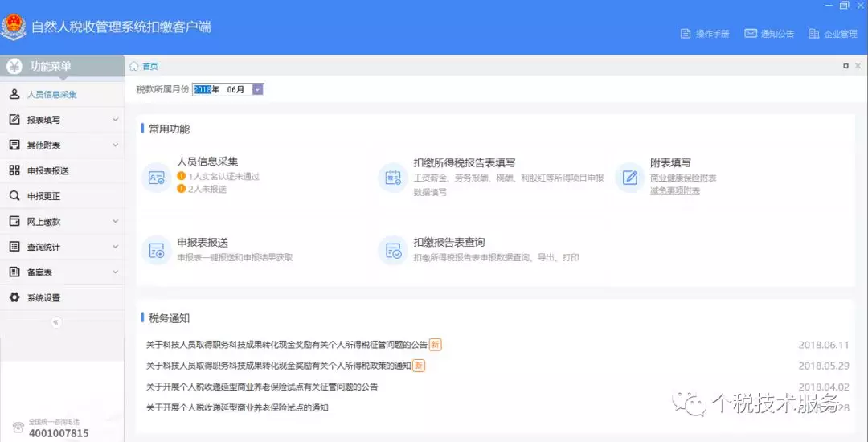Expand the 报表填写 sidebar menu

(62, 120)
